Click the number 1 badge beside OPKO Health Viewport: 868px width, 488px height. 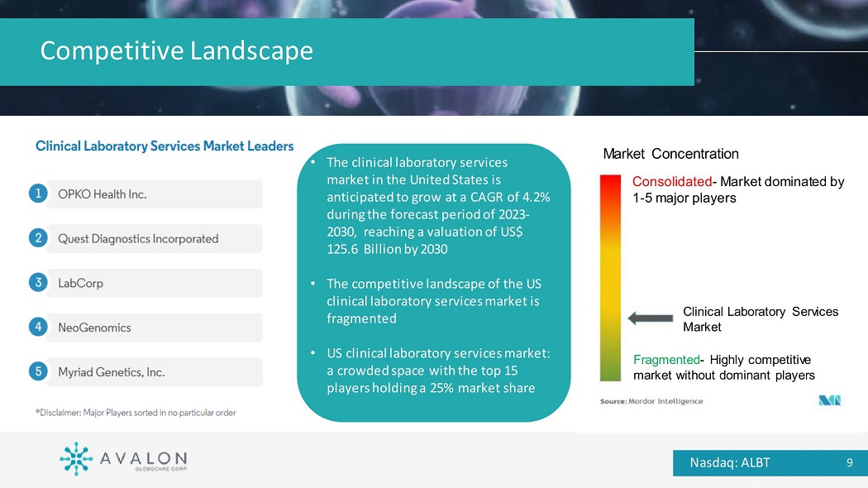[x=39, y=194]
